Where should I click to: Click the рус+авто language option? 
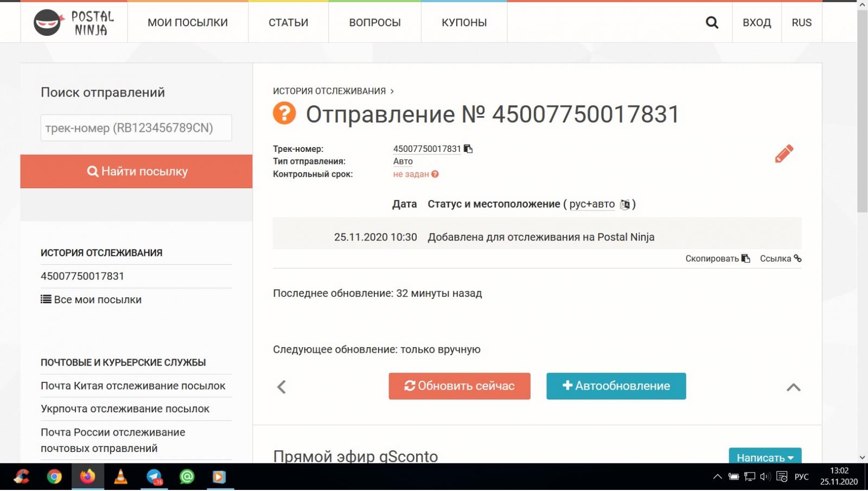point(592,205)
